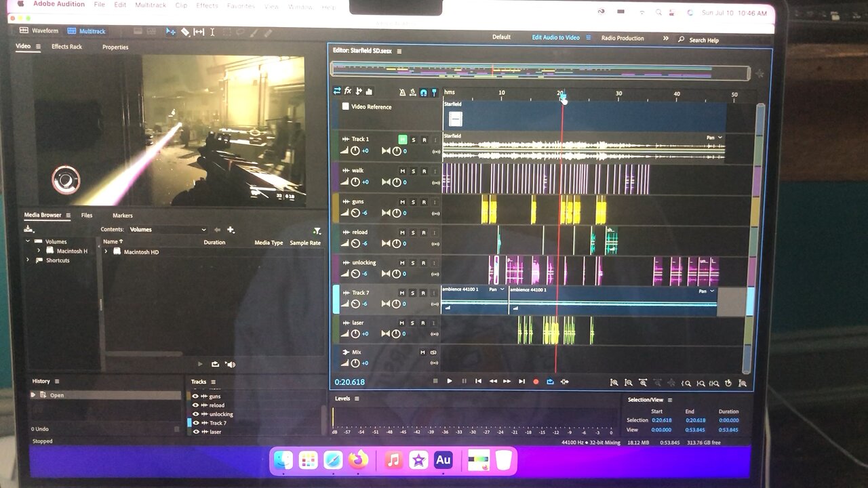This screenshot has width=868, height=488.
Task: Click Zoom In Amplitude icon
Action: point(614,383)
